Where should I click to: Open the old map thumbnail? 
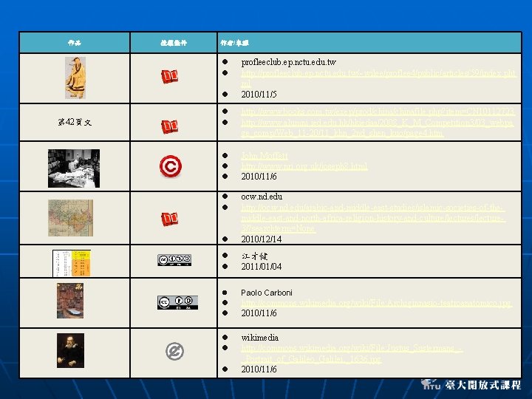pos(71,218)
